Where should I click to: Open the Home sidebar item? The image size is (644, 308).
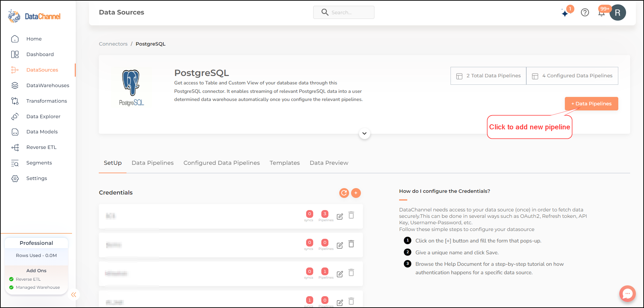coord(34,39)
